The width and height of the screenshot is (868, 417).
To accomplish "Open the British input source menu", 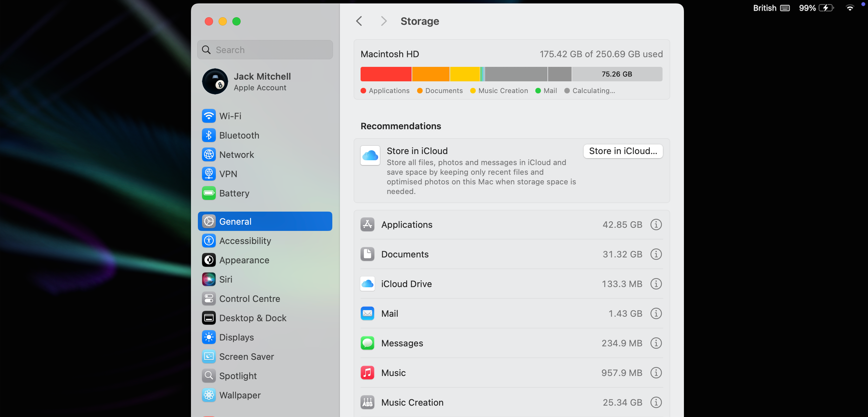I will [771, 8].
